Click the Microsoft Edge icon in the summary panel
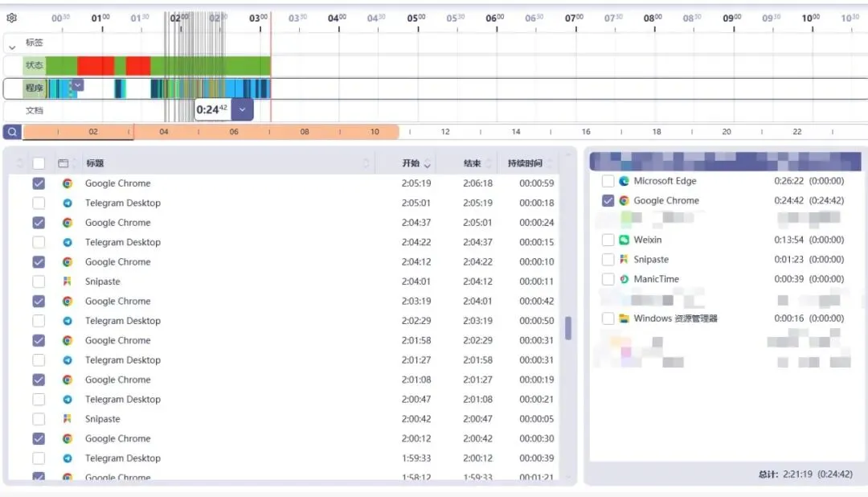This screenshot has height=497, width=868. (x=624, y=181)
